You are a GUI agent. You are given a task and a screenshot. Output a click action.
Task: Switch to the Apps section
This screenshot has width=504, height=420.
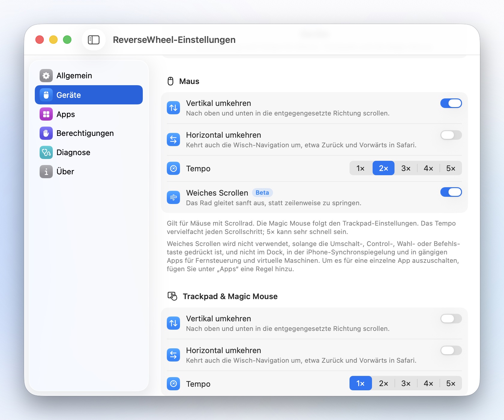coord(89,114)
